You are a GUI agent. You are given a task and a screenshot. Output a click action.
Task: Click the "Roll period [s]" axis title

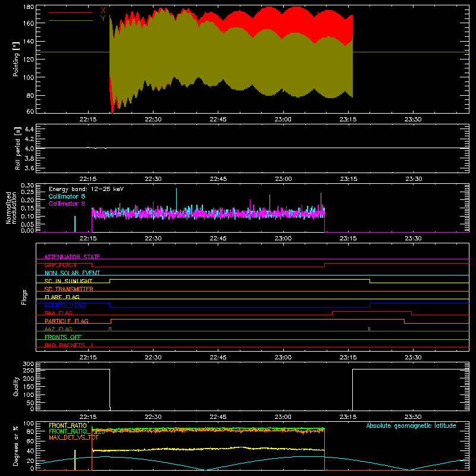click(18, 148)
